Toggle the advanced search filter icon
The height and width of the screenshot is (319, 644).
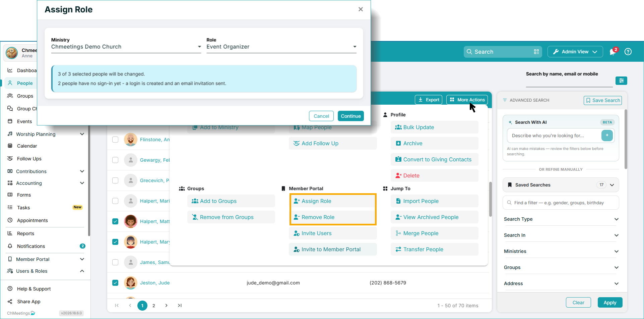(x=621, y=81)
